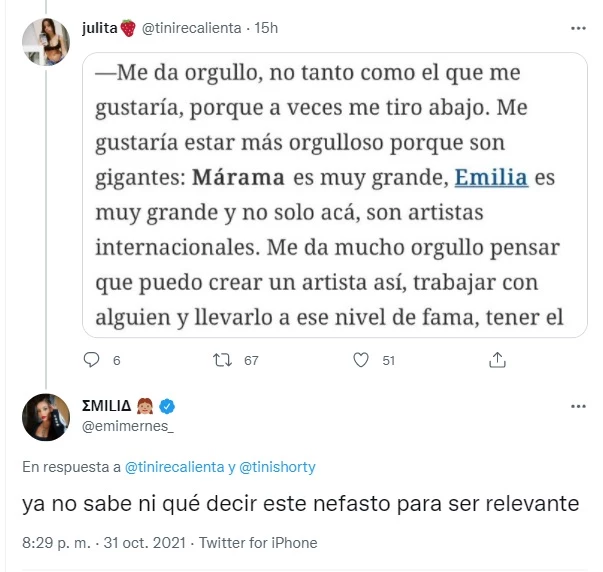Click the verified badge next to ΣMILIΔ
The height and width of the screenshot is (572, 603).
pos(169,407)
